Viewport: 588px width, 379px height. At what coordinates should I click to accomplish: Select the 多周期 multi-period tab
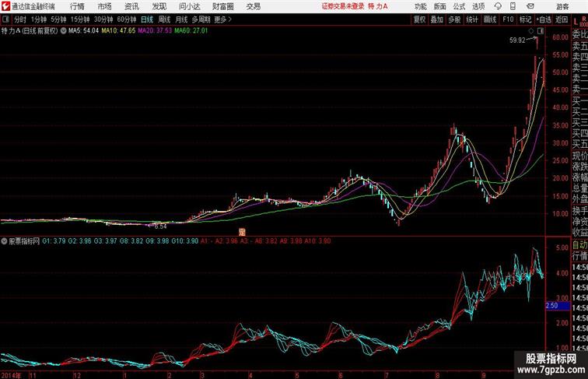coord(201,19)
